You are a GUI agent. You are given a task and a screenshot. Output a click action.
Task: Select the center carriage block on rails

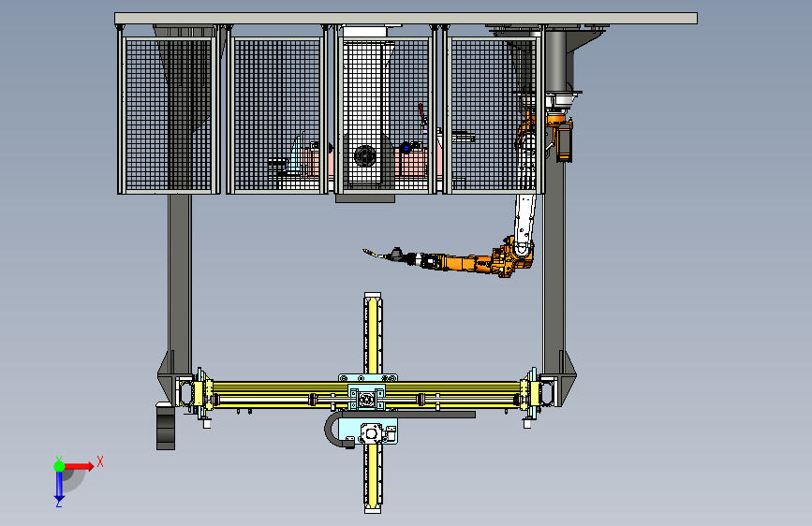pos(367,399)
